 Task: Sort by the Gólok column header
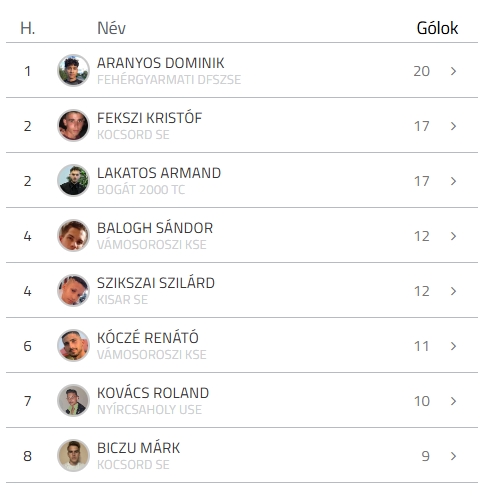[x=437, y=28]
